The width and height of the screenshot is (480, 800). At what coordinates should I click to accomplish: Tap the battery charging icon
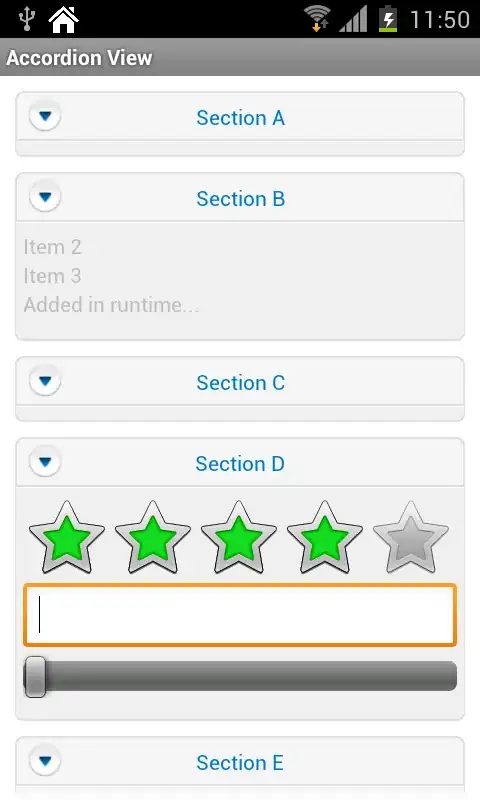click(x=388, y=19)
